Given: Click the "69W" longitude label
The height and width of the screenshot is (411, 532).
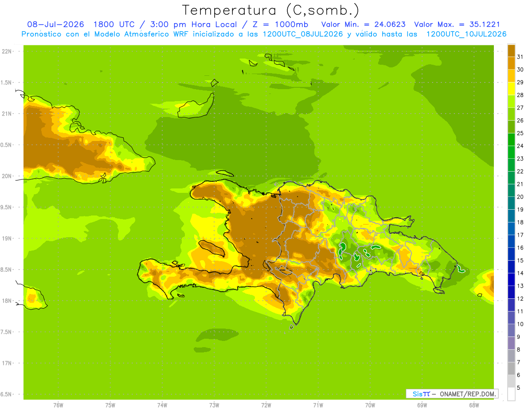Looking at the screenshot, I should tap(422, 405).
